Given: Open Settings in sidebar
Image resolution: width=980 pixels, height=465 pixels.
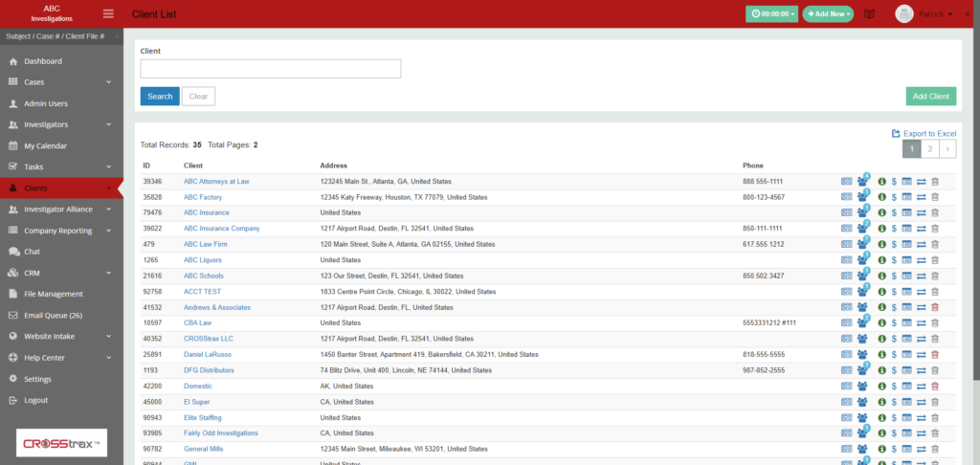Looking at the screenshot, I should pos(61,379).
